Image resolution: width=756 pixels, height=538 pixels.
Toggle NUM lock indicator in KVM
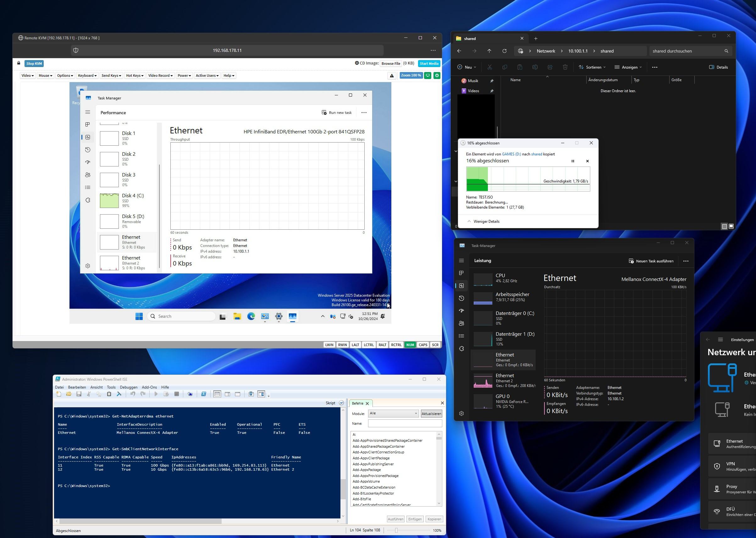click(410, 345)
